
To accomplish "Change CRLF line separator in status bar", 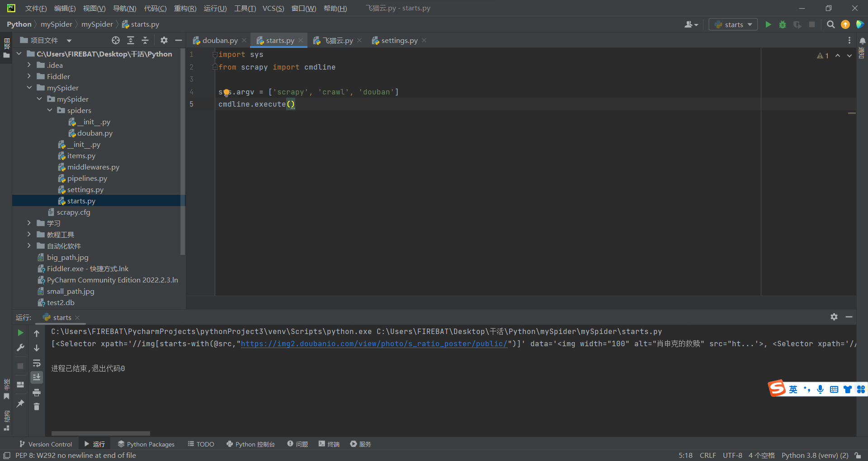I will [x=708, y=456].
